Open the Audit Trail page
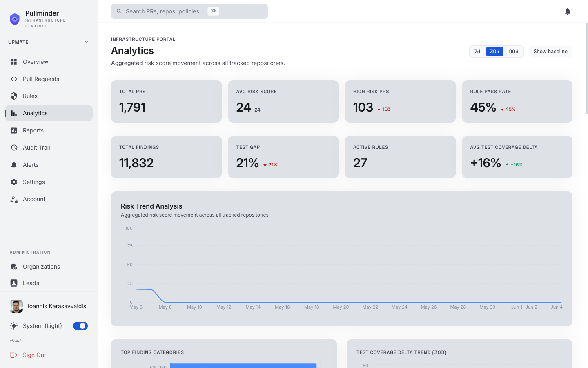Image resolution: width=588 pixels, height=368 pixels. point(49,148)
